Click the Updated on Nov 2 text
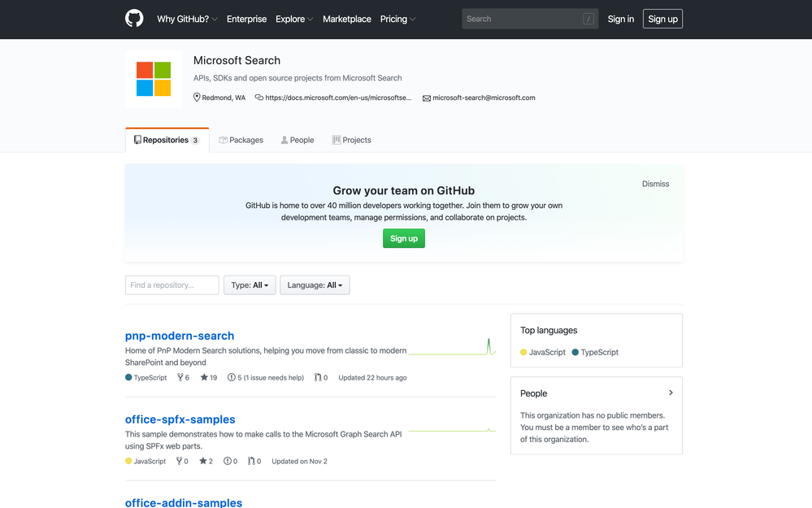The width and height of the screenshot is (812, 508). (x=299, y=461)
